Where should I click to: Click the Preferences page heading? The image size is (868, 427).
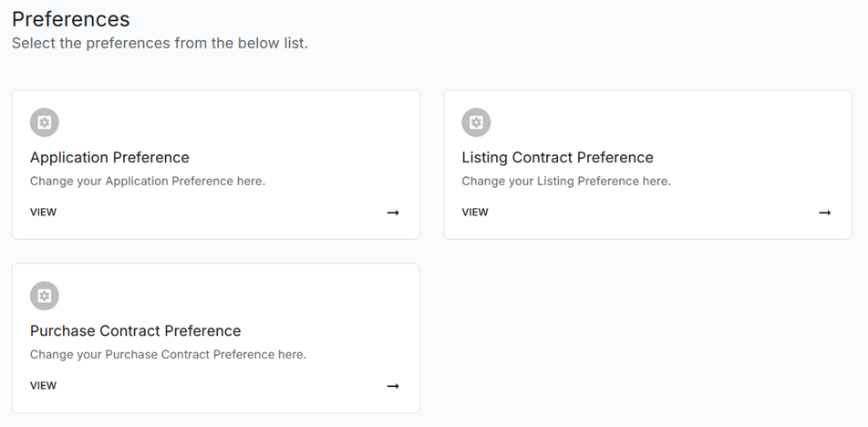[x=71, y=19]
